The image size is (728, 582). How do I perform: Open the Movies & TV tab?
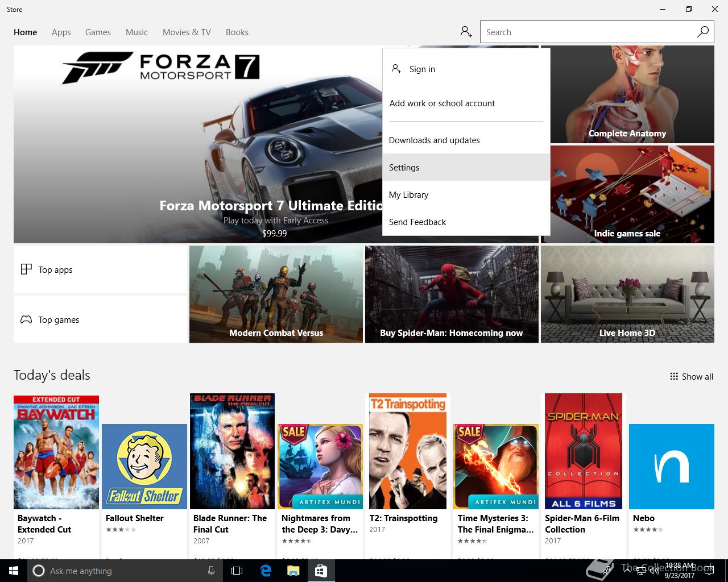(x=187, y=32)
